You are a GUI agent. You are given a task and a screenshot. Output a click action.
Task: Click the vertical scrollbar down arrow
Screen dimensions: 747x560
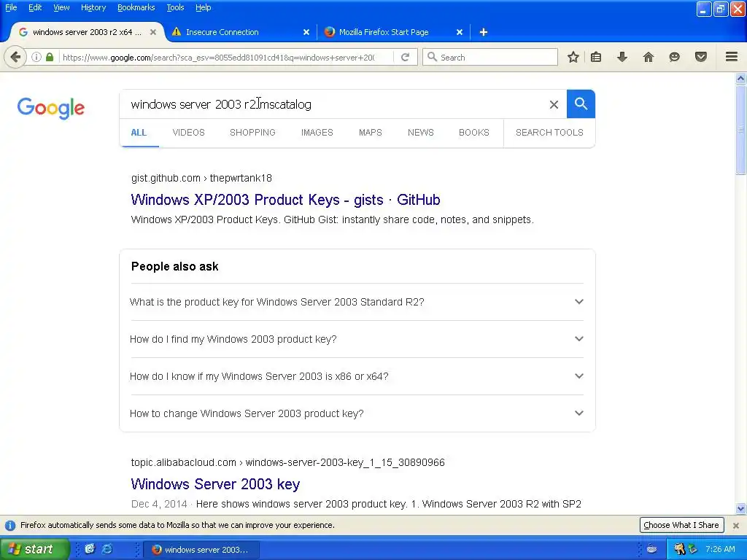coord(741,508)
